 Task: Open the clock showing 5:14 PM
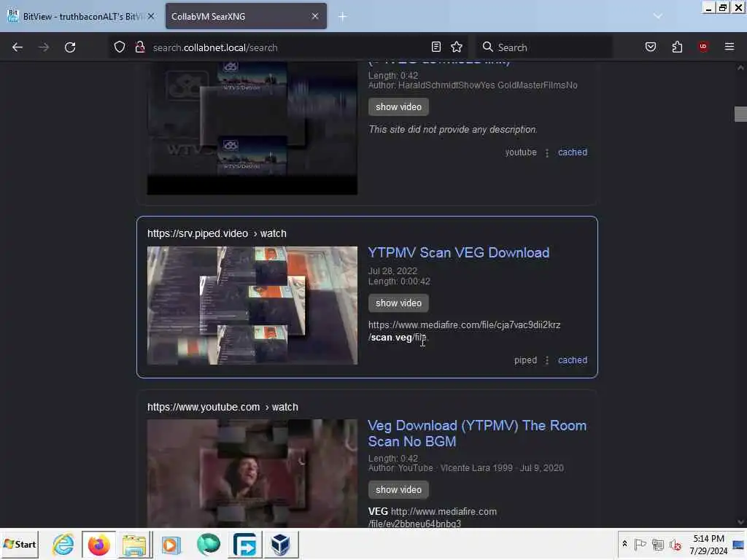(x=708, y=544)
